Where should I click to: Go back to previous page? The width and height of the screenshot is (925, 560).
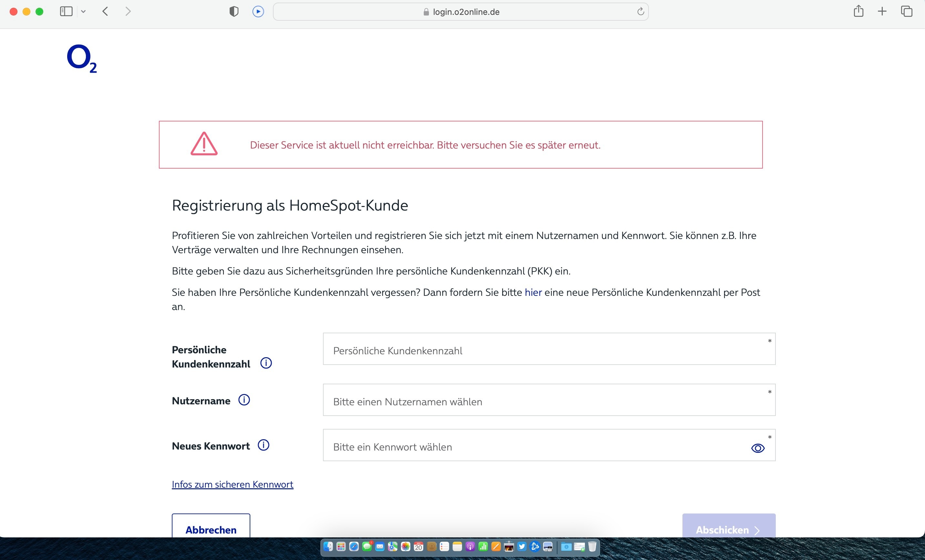(106, 12)
